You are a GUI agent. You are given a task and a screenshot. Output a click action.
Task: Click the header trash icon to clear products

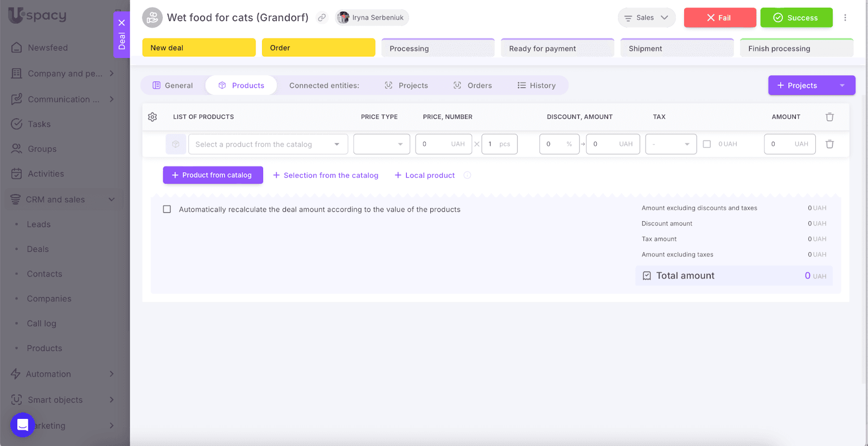(829, 117)
